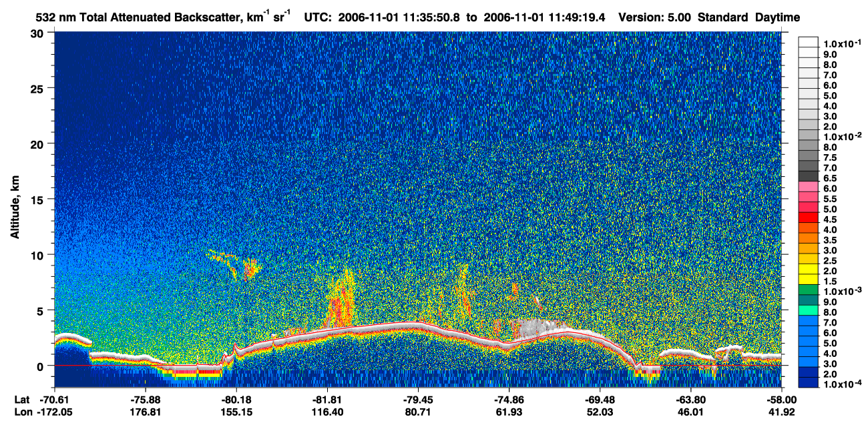Click the colorbar label 1.0x10-2
This screenshot has height=445, width=868.
pos(841,136)
